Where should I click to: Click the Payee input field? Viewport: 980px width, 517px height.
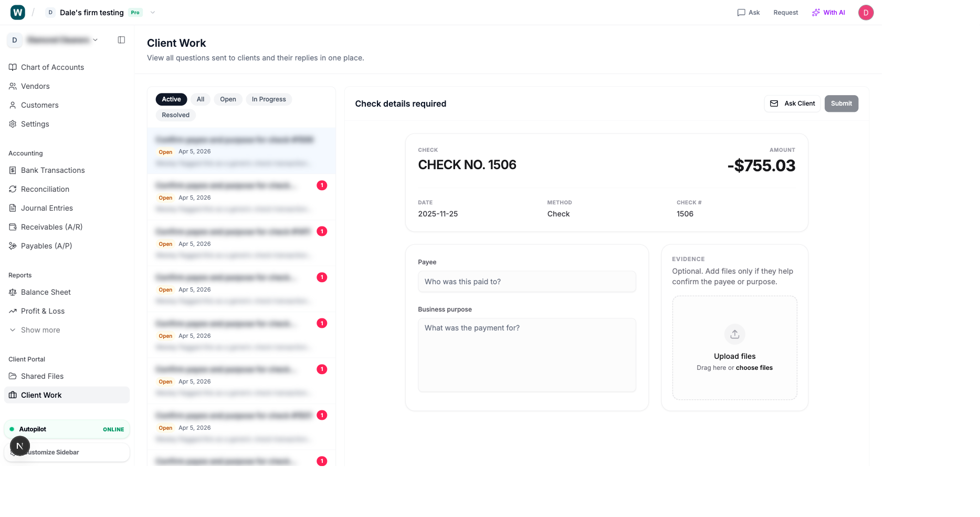(x=526, y=282)
